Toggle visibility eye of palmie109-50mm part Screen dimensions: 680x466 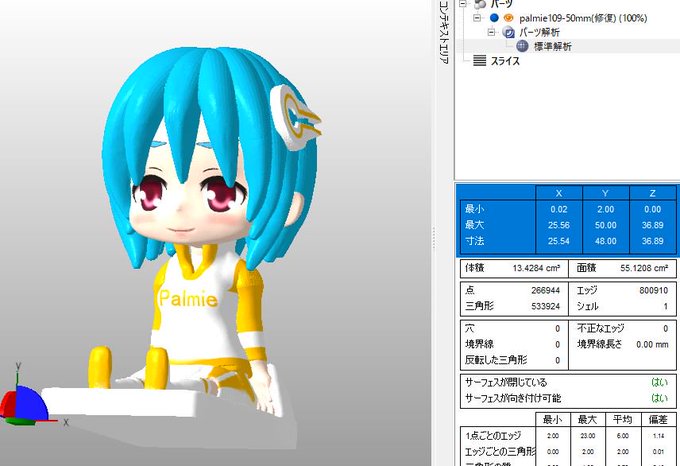(508, 18)
